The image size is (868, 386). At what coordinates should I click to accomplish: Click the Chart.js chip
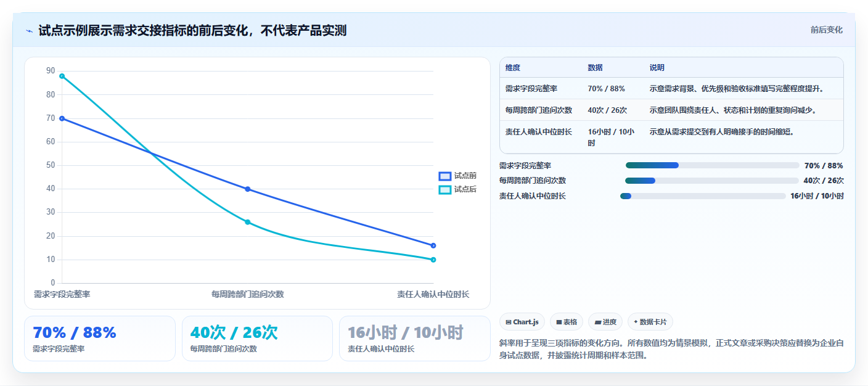coord(522,322)
